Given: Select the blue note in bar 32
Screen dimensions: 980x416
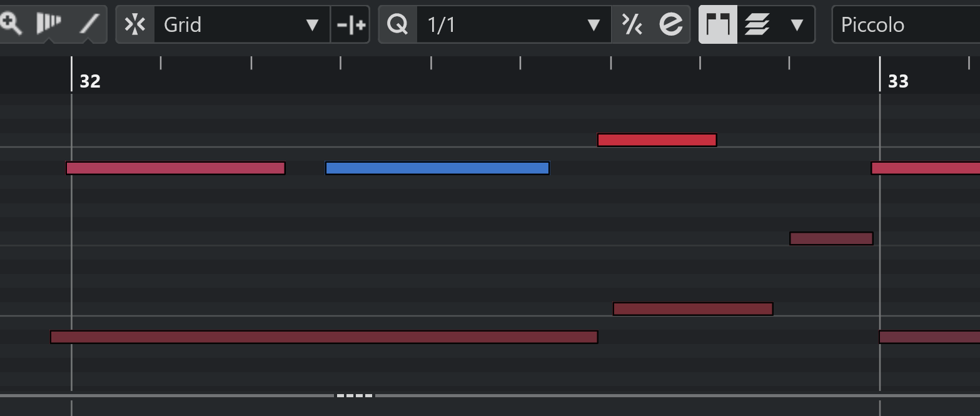Looking at the screenshot, I should pyautogui.click(x=437, y=168).
